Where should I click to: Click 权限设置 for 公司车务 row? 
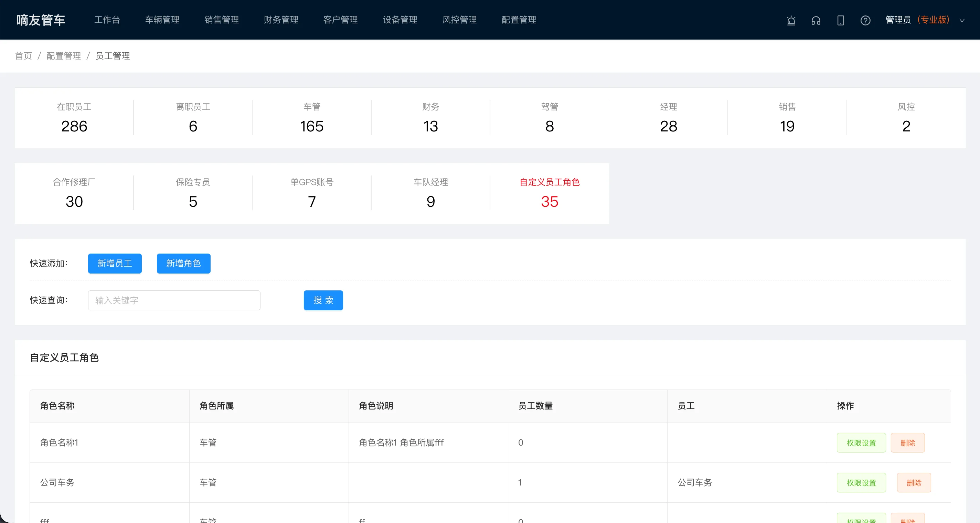(861, 483)
